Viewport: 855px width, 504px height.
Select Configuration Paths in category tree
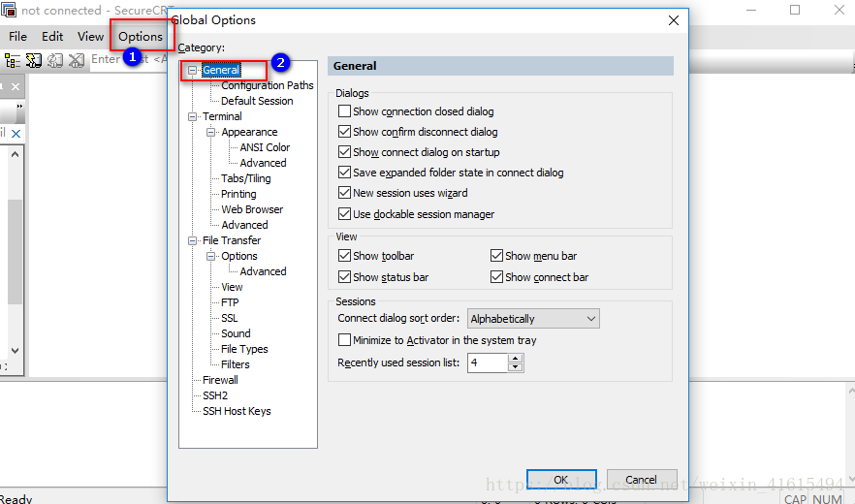pos(268,85)
